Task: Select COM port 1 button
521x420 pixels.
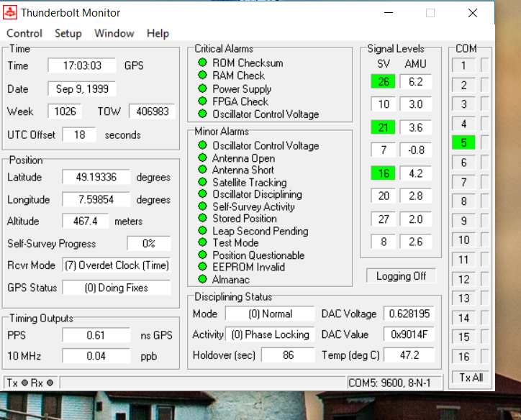Action: point(463,65)
